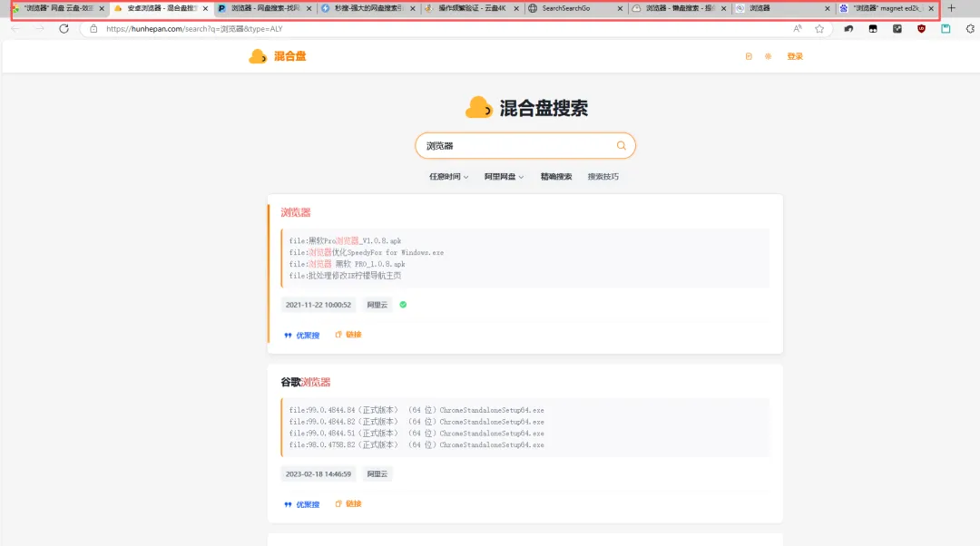Click the date 2023-02-18 14:46:59
Image resolution: width=980 pixels, height=546 pixels.
318,474
